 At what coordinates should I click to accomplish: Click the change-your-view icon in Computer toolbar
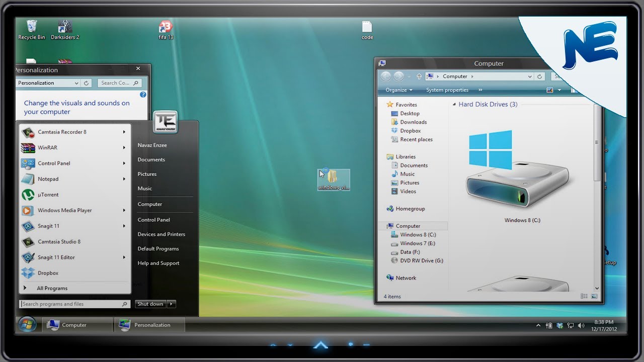[550, 90]
